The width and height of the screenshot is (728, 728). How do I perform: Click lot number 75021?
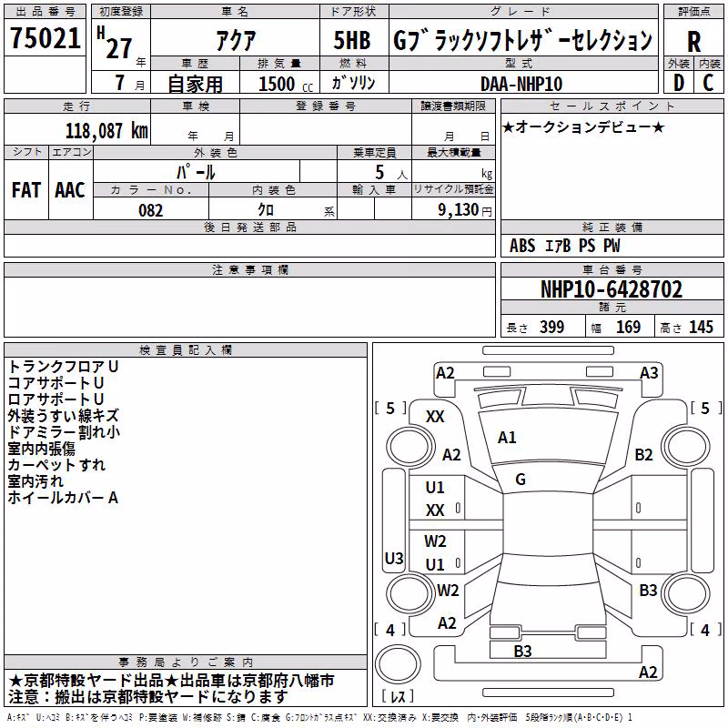click(x=45, y=38)
